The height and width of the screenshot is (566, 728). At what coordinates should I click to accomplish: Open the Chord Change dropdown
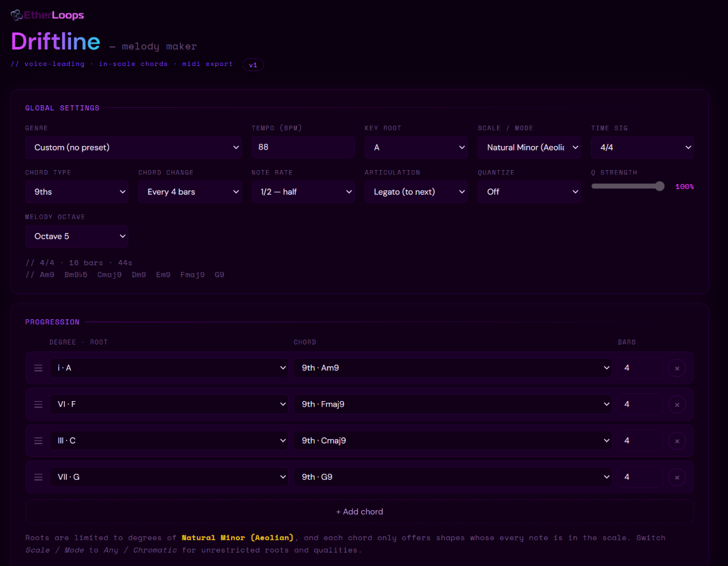(190, 192)
